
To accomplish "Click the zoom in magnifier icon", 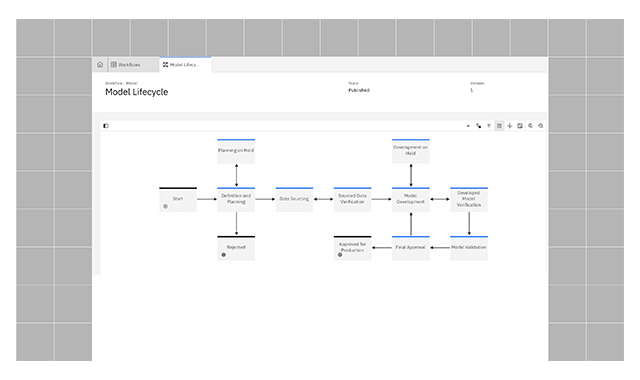I will 530,126.
